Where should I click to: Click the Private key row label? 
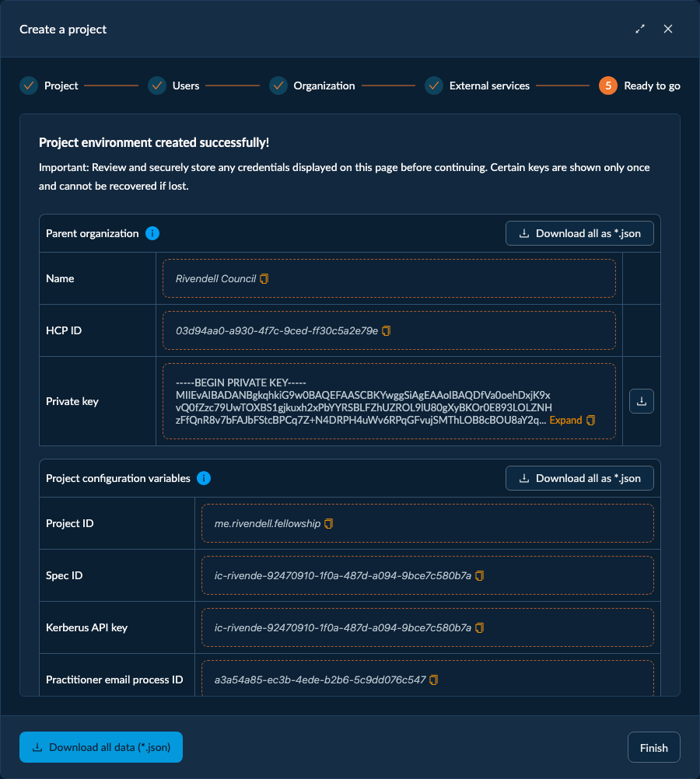(x=72, y=401)
